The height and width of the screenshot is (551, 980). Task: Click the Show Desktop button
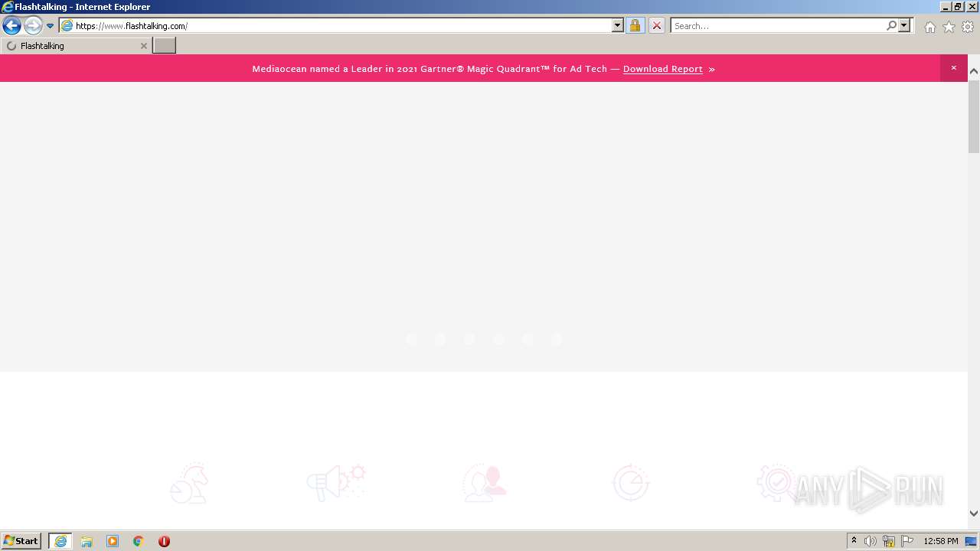tap(971, 541)
